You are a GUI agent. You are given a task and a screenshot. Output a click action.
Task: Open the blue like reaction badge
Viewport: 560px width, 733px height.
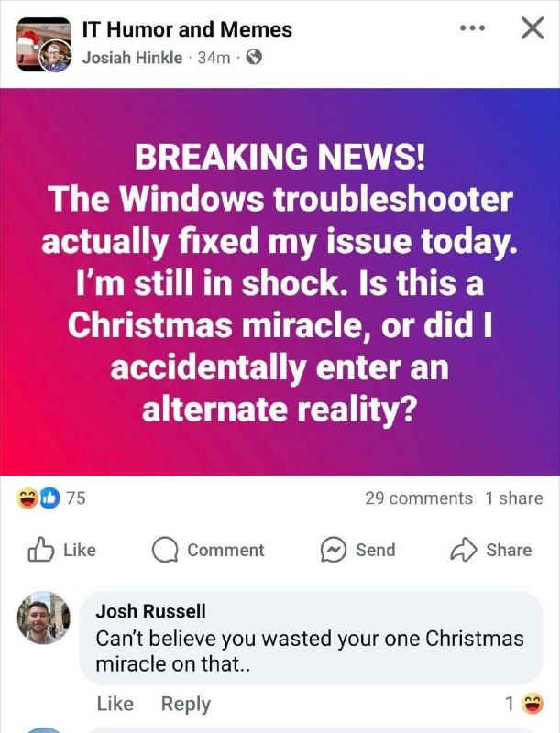point(50,498)
